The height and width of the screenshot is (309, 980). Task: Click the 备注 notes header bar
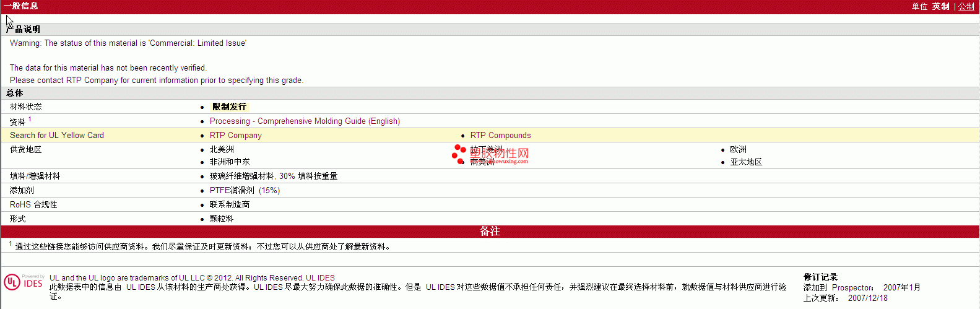[x=490, y=232]
